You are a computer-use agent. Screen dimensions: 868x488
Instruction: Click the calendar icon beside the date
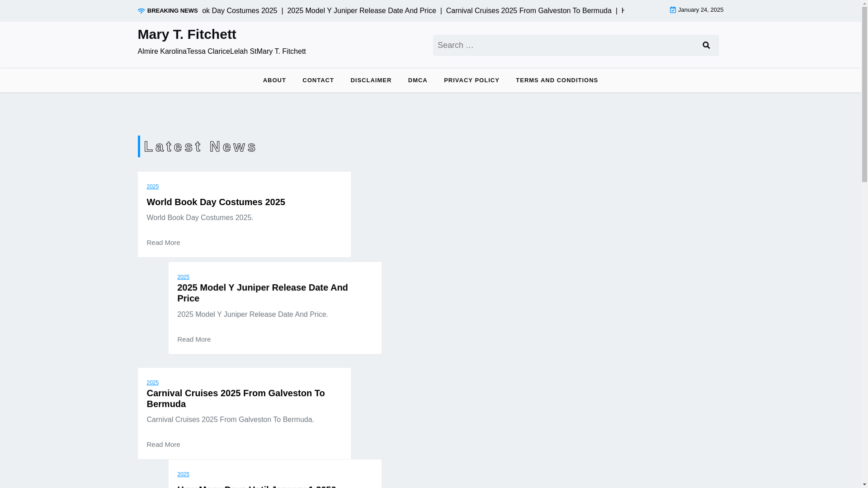[x=673, y=10]
